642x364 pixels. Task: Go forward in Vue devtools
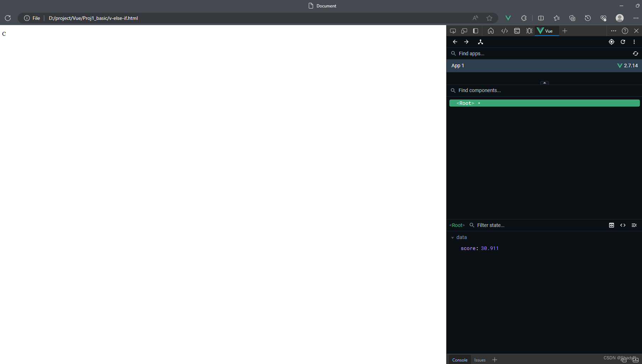click(x=466, y=42)
